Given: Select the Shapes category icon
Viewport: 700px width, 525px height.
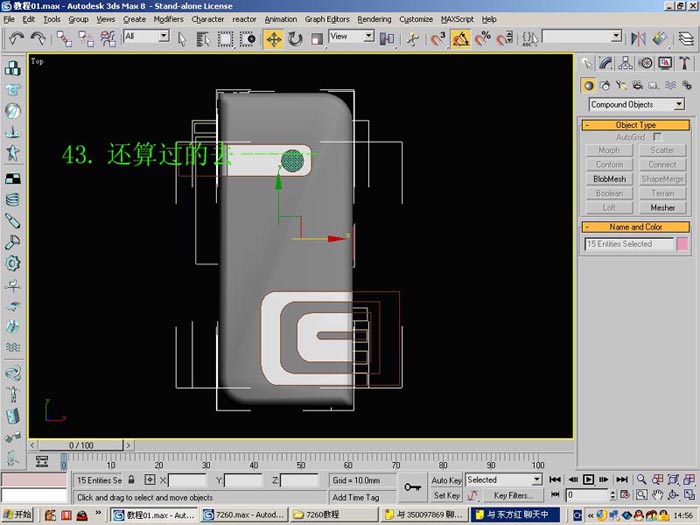Looking at the screenshot, I should point(605,85).
